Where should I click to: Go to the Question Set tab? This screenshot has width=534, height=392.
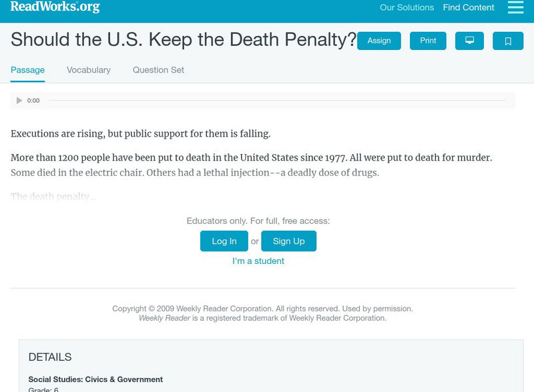pyautogui.click(x=158, y=70)
